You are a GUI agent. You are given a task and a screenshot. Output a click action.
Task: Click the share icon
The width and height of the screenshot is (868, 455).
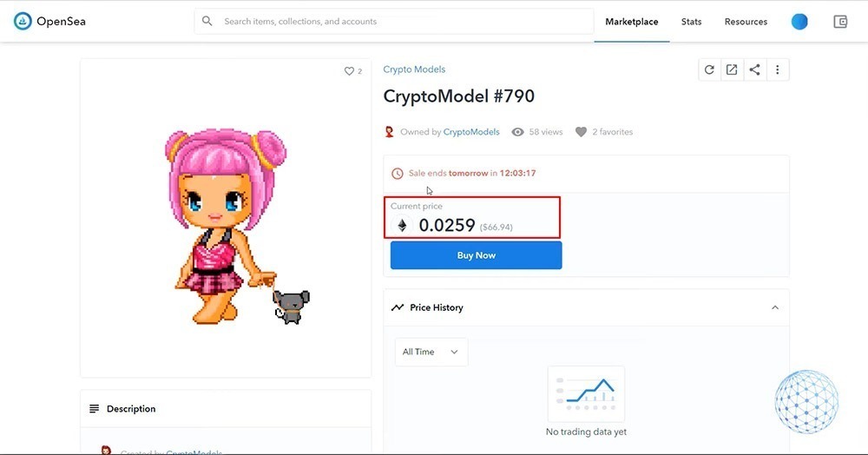pos(754,70)
